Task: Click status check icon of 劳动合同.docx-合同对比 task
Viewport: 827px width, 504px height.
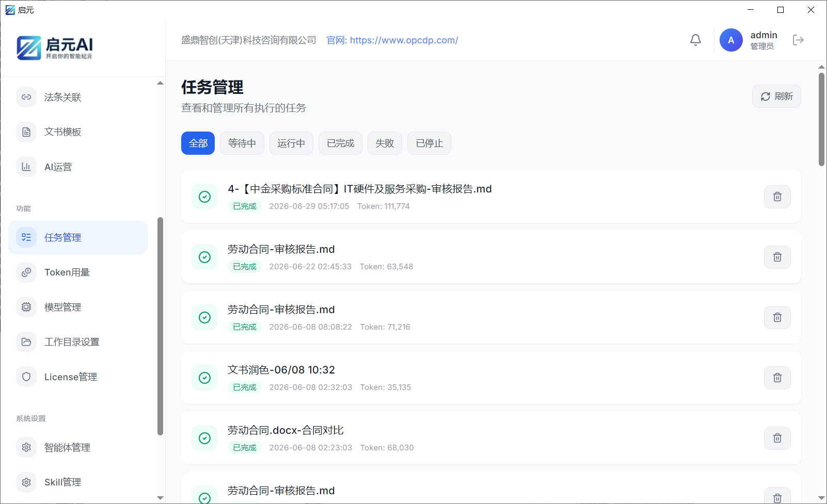Action: tap(204, 438)
